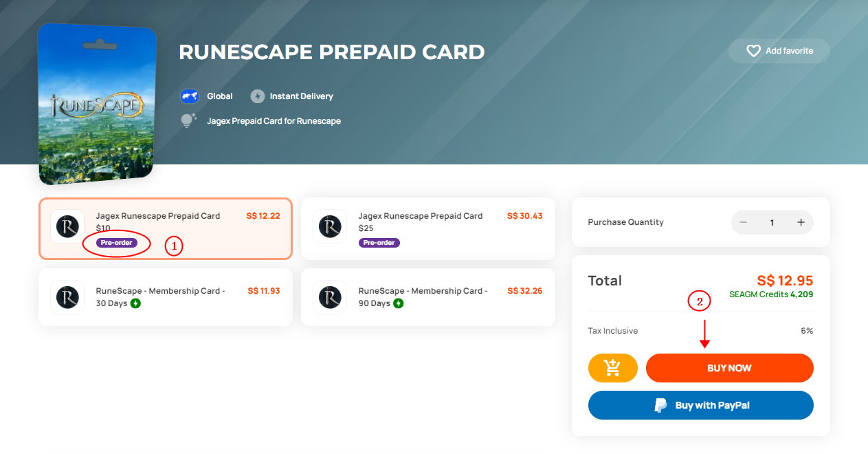Click the Add favorite button
868x454 pixels.
tap(779, 51)
